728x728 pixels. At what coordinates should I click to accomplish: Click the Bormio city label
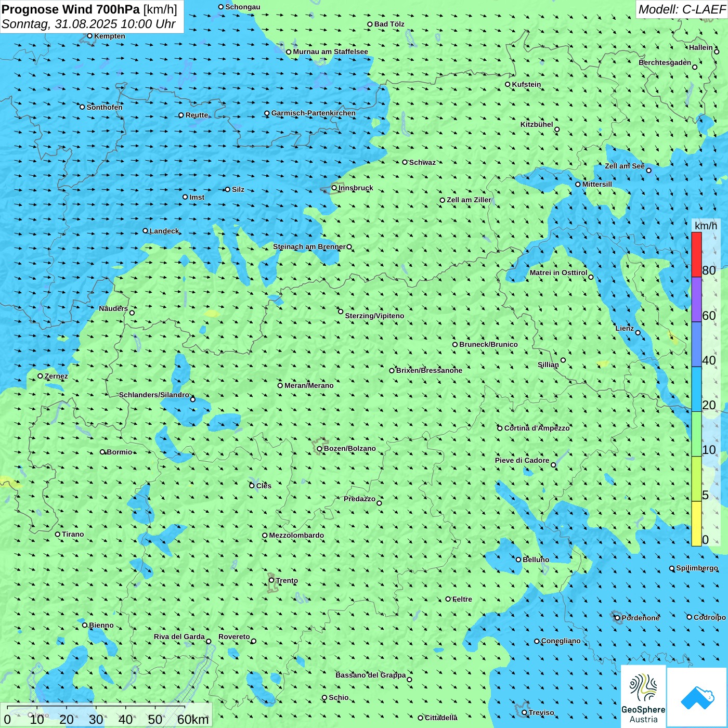(120, 452)
